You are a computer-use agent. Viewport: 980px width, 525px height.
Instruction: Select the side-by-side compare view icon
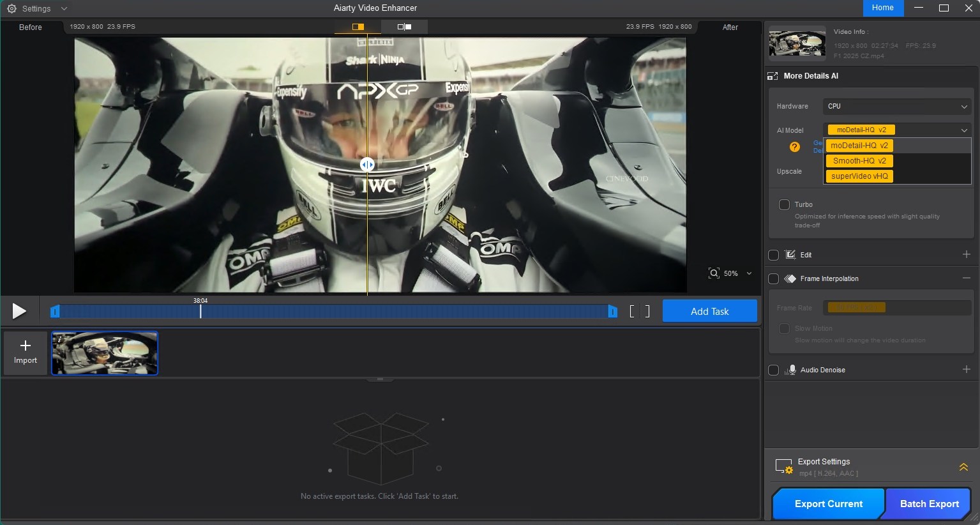tap(404, 27)
